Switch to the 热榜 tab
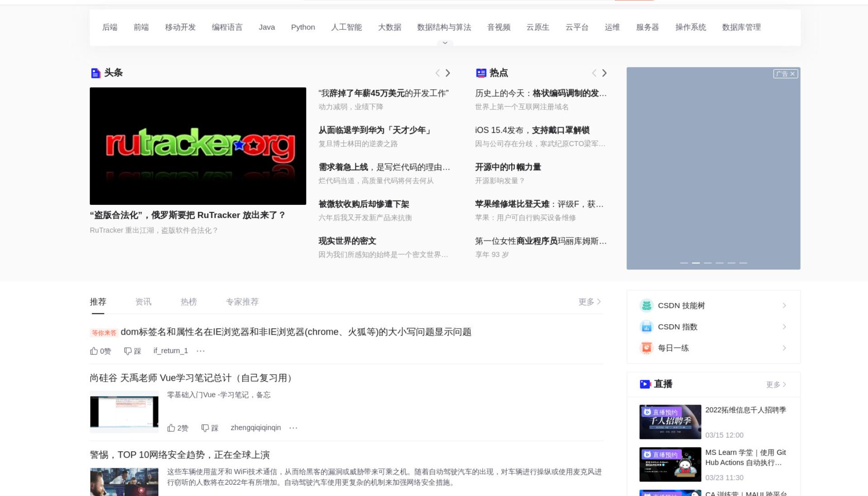Screen dimensions: 868x496 coord(189,302)
